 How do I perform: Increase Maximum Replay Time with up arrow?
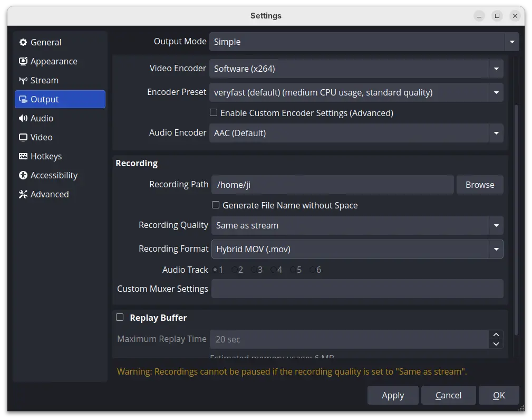click(496, 335)
